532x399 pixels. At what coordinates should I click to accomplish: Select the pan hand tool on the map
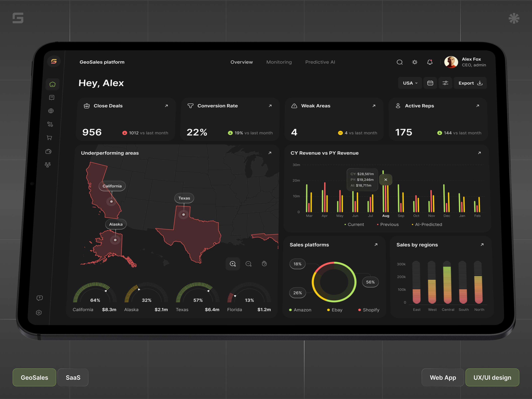point(264,264)
